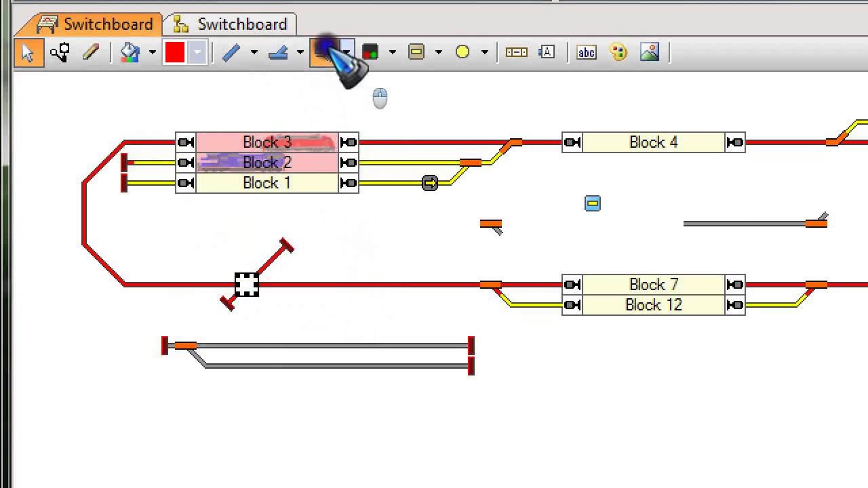This screenshot has width=868, height=488.
Task: Select Block 12 label
Action: click(654, 305)
